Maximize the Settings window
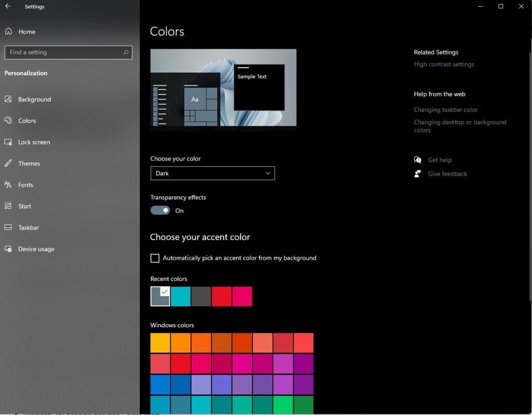Viewport: 532px width, 415px height. coord(500,6)
